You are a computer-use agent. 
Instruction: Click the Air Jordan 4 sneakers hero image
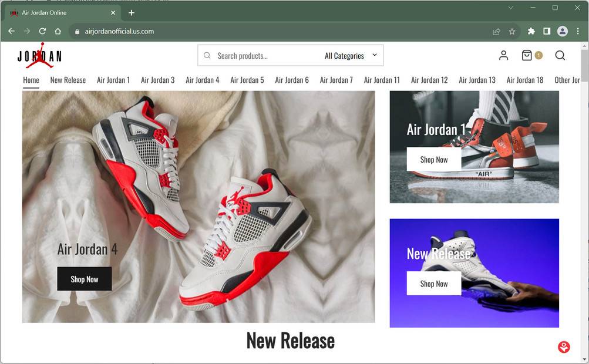tap(198, 207)
